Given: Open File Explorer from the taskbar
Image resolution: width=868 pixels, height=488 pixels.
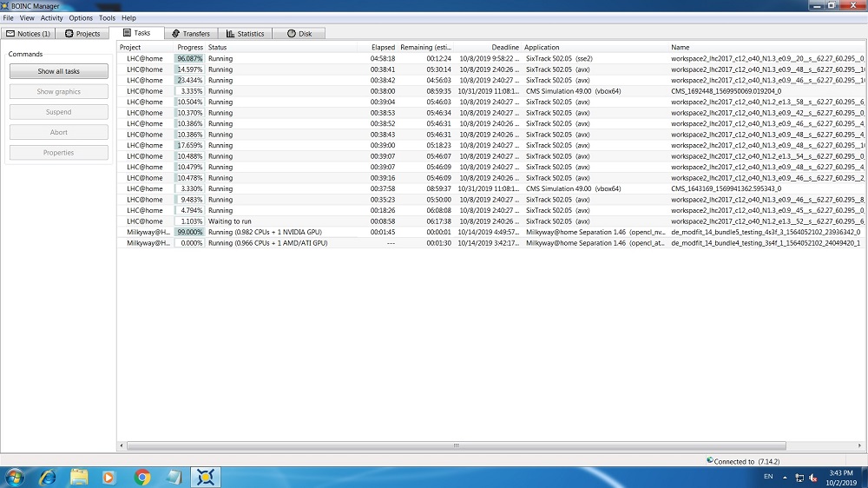Looking at the screenshot, I should click(79, 477).
